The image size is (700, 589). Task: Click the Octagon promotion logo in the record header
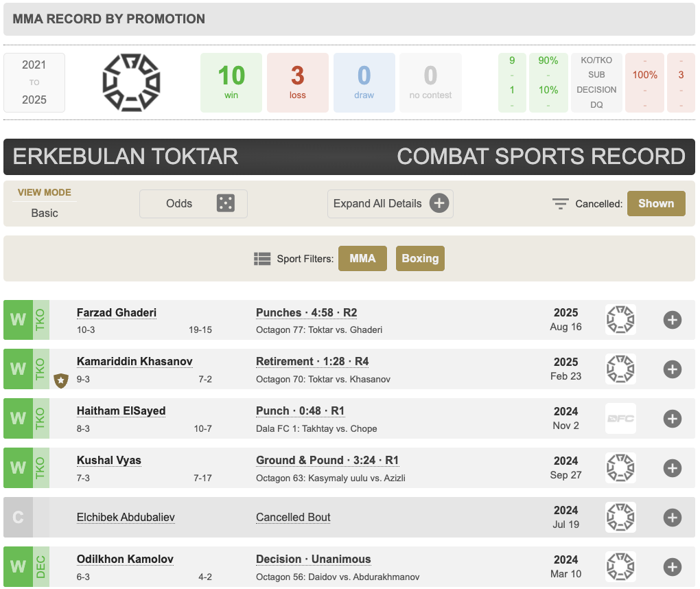point(131,82)
